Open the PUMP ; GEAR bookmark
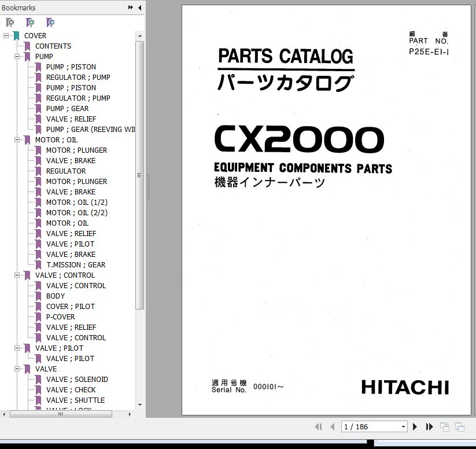 (x=68, y=108)
